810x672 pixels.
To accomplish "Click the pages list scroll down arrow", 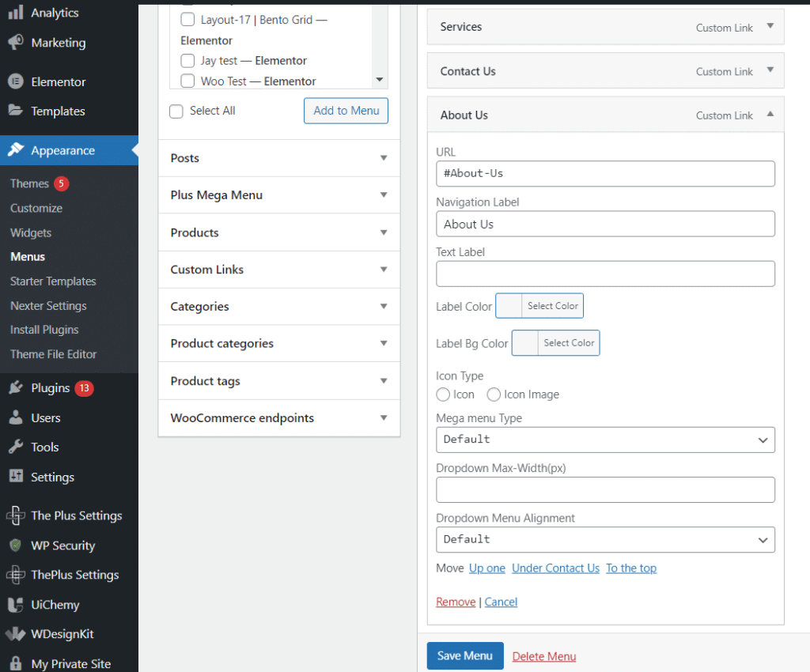I will point(380,80).
